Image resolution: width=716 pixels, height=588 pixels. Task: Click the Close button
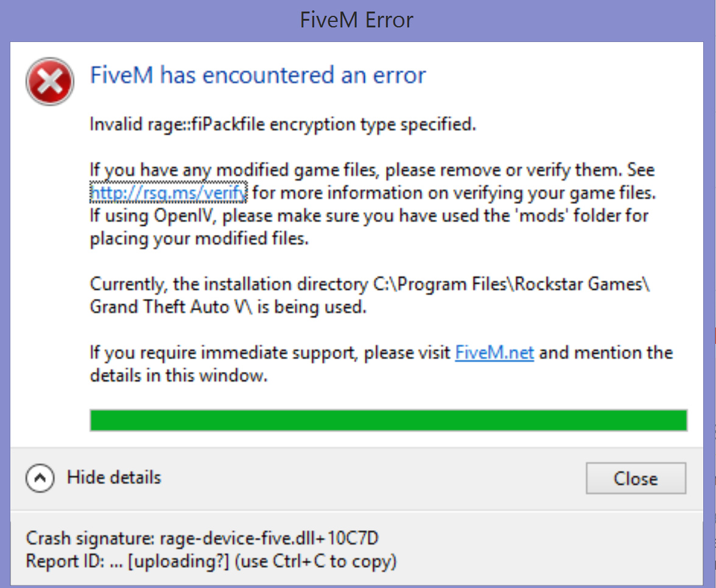tap(636, 478)
